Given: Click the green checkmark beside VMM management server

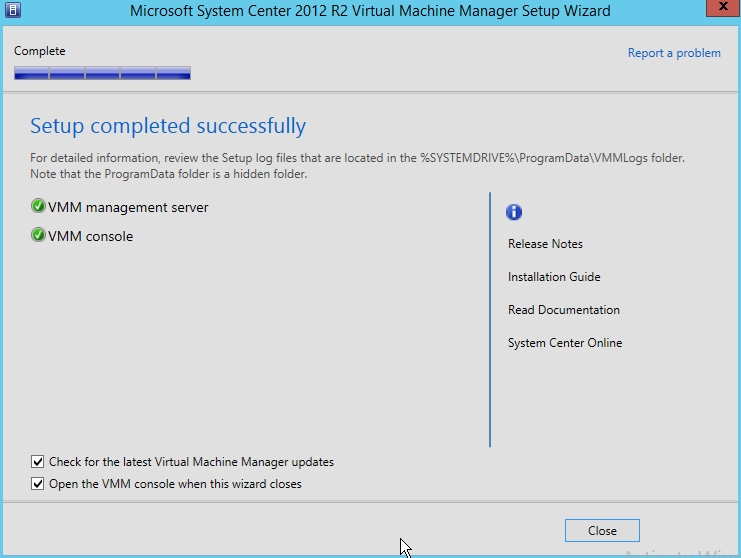Looking at the screenshot, I should coord(38,207).
